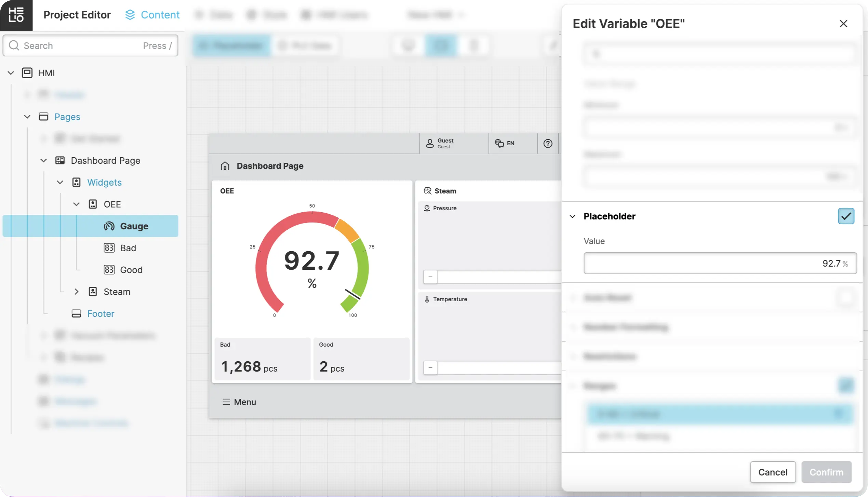Click the help question mark icon
This screenshot has width=868, height=497.
coord(548,144)
